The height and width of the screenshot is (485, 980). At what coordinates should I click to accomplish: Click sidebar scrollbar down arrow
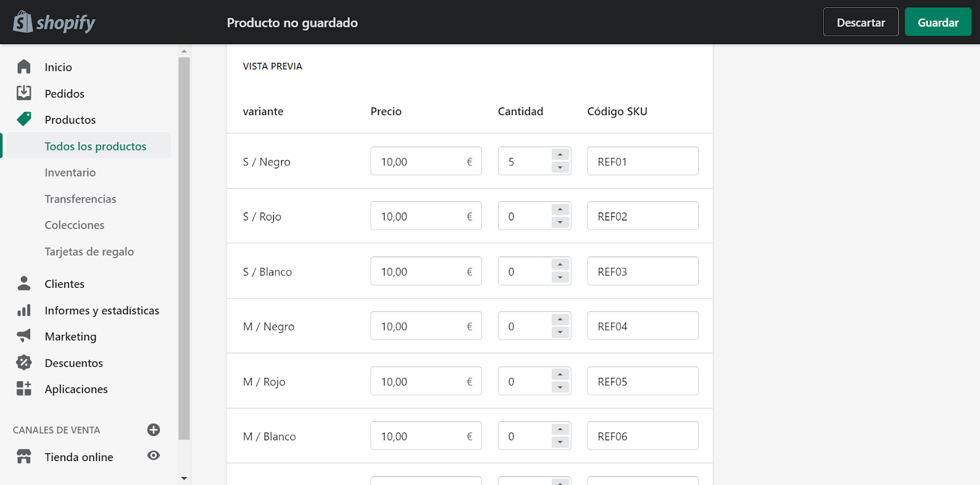(x=184, y=478)
